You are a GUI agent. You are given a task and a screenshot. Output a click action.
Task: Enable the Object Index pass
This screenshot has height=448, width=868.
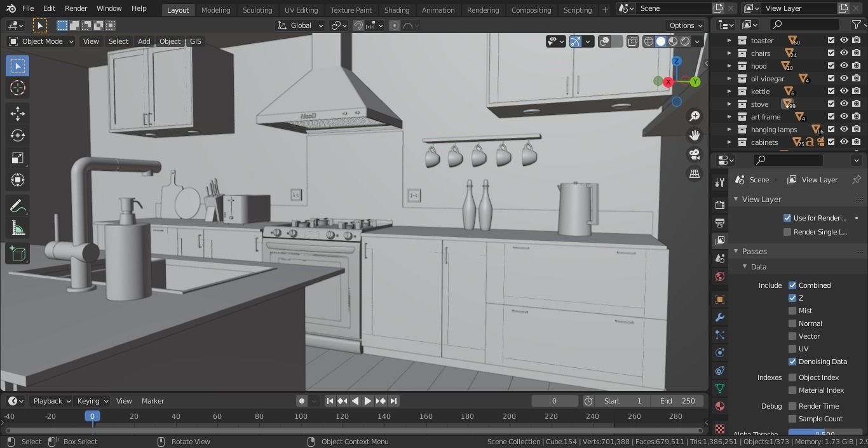pos(792,377)
